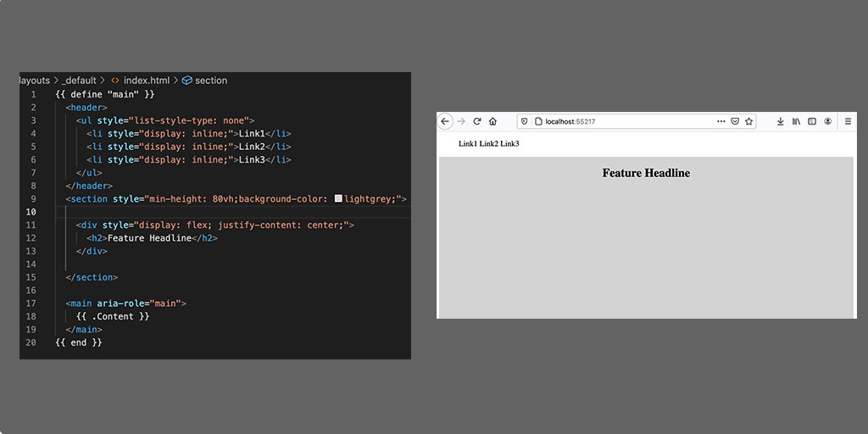Open the browser downloads panel
868x434 pixels.
coord(781,121)
